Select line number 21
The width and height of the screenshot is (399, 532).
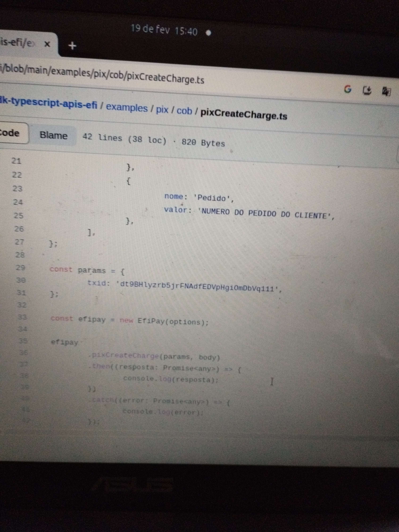(x=16, y=161)
